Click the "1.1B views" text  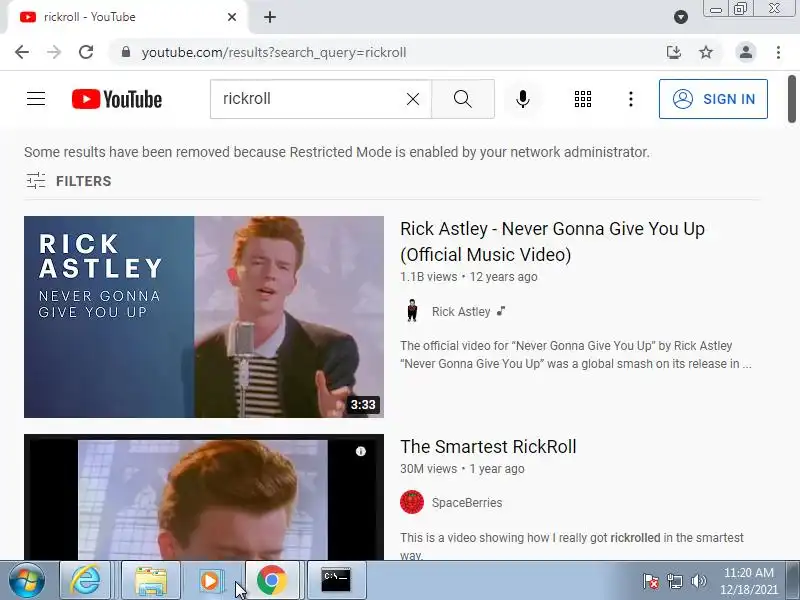click(429, 277)
